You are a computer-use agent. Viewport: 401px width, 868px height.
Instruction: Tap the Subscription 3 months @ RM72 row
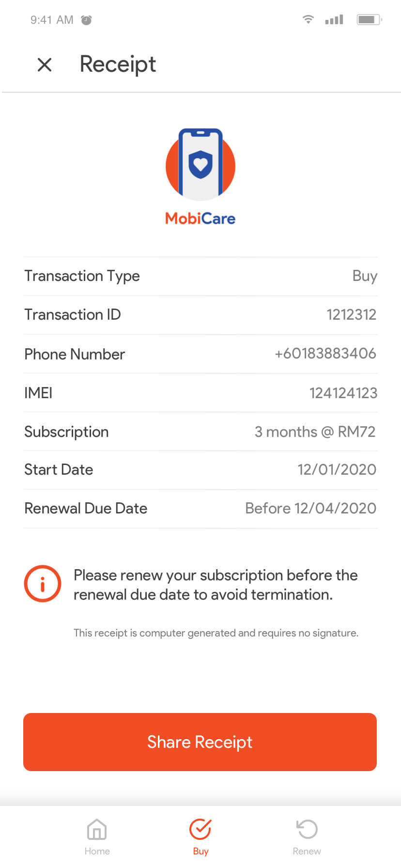200,432
